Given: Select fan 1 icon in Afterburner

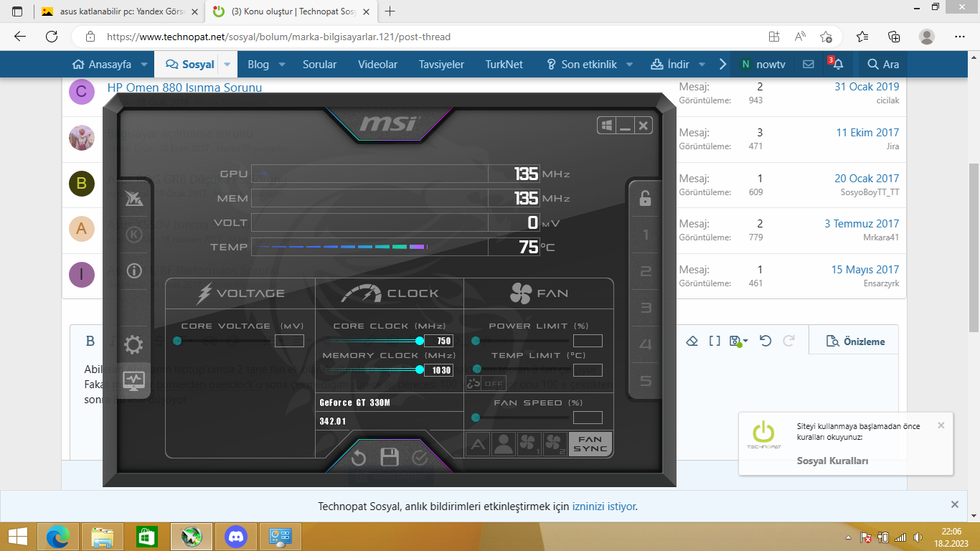Looking at the screenshot, I should [529, 445].
